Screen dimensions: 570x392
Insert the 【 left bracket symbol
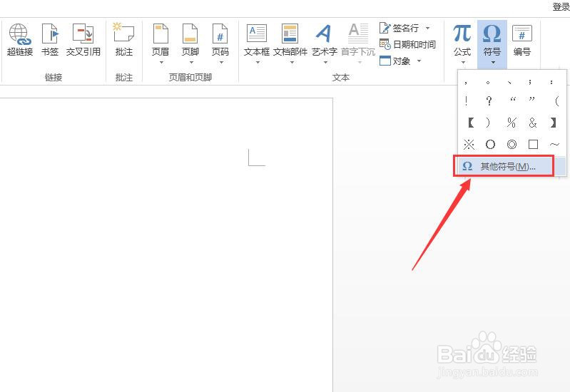coord(471,123)
